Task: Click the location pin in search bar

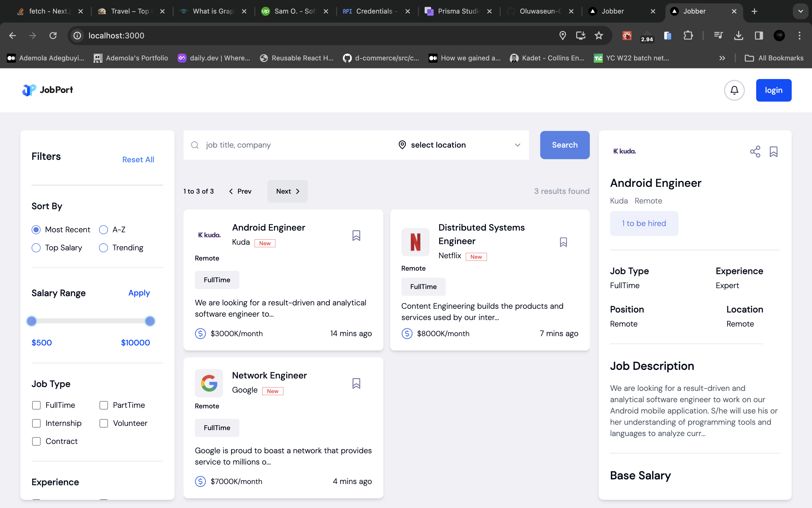Action: [x=402, y=145]
